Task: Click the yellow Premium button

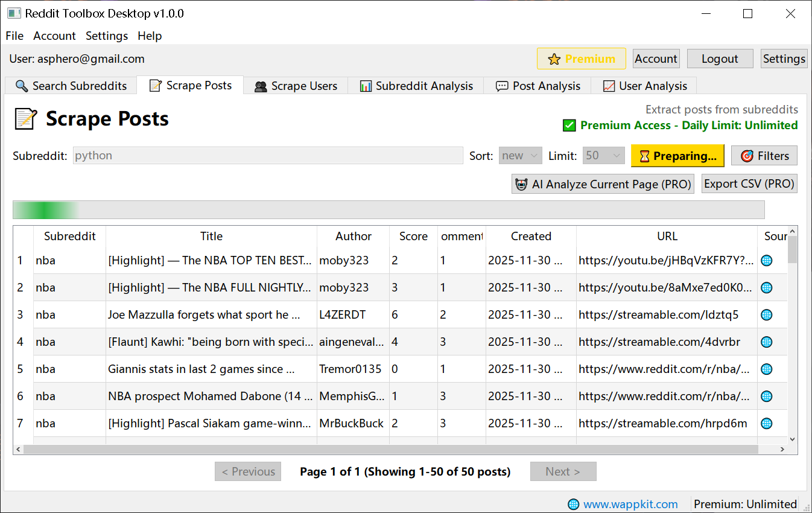Action: (x=582, y=59)
